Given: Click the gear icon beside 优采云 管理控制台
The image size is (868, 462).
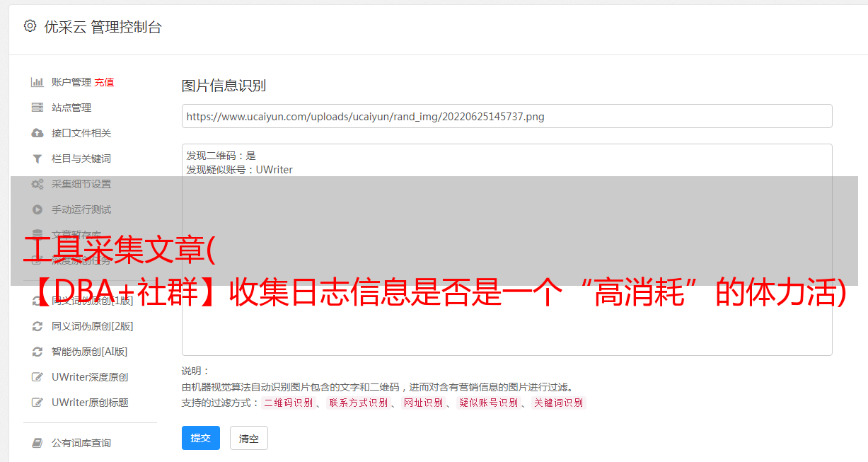Looking at the screenshot, I should (30, 26).
